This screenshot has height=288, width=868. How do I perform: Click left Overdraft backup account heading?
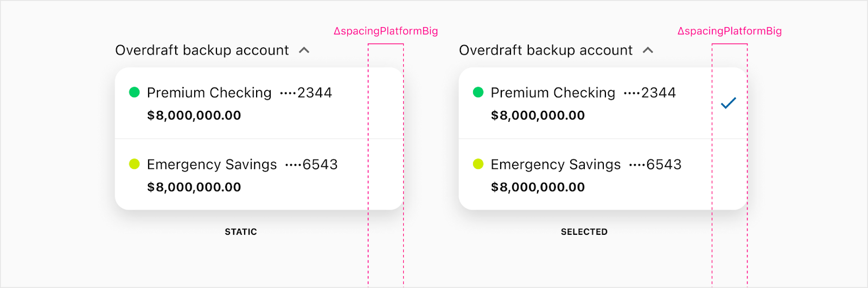pos(202,51)
